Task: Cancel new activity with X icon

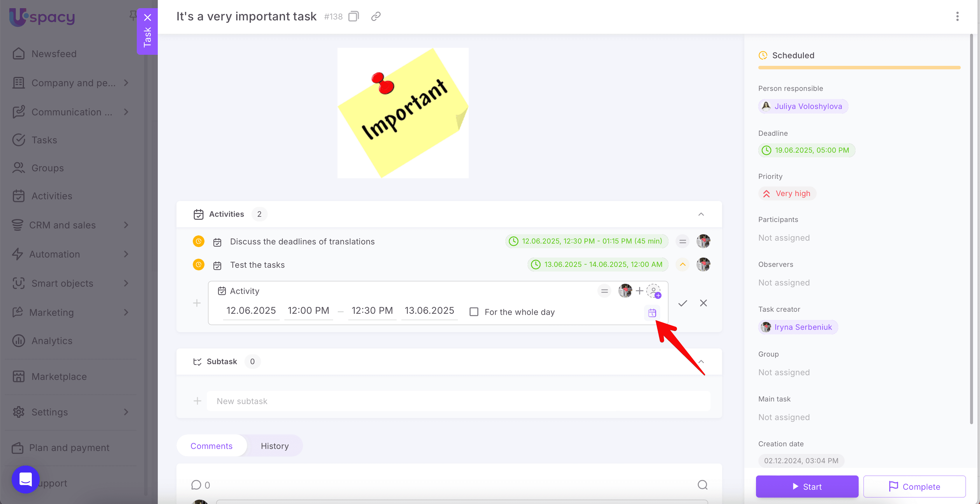Action: 703,303
